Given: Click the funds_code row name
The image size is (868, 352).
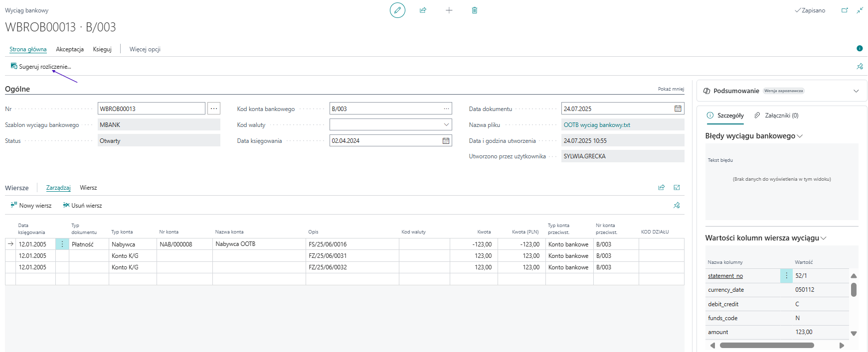Looking at the screenshot, I should (722, 318).
